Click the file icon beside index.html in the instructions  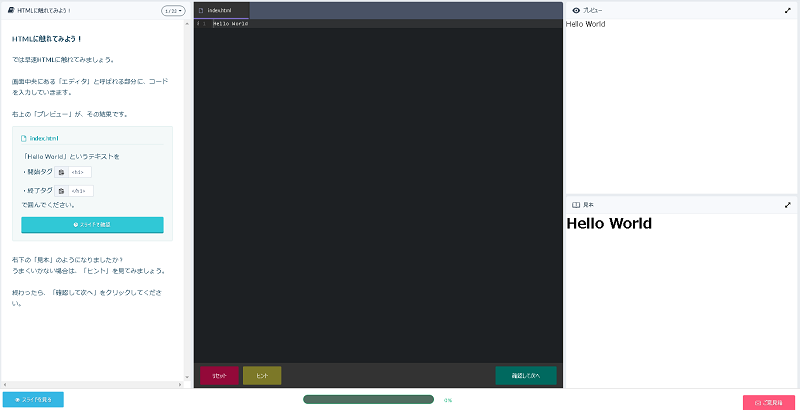point(24,138)
